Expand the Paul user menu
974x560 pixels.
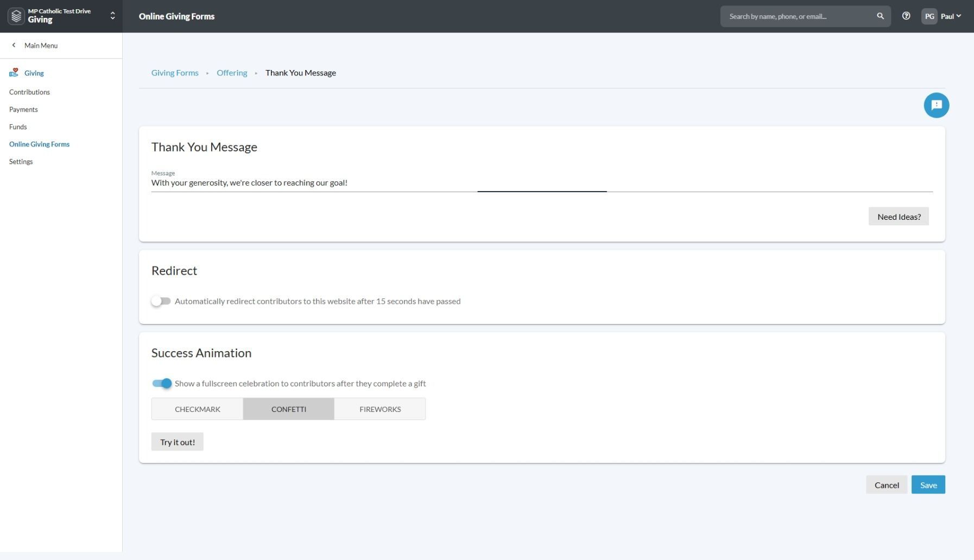951,16
